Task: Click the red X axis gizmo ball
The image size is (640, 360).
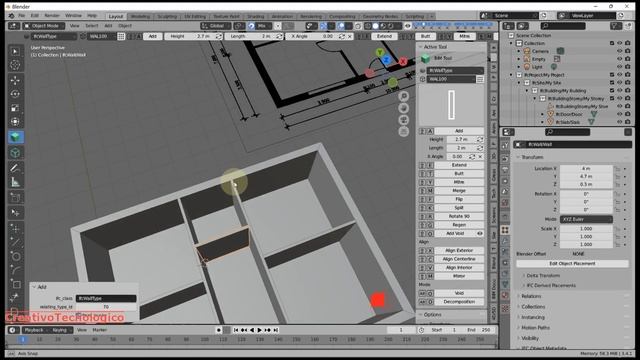Action: tap(403, 62)
